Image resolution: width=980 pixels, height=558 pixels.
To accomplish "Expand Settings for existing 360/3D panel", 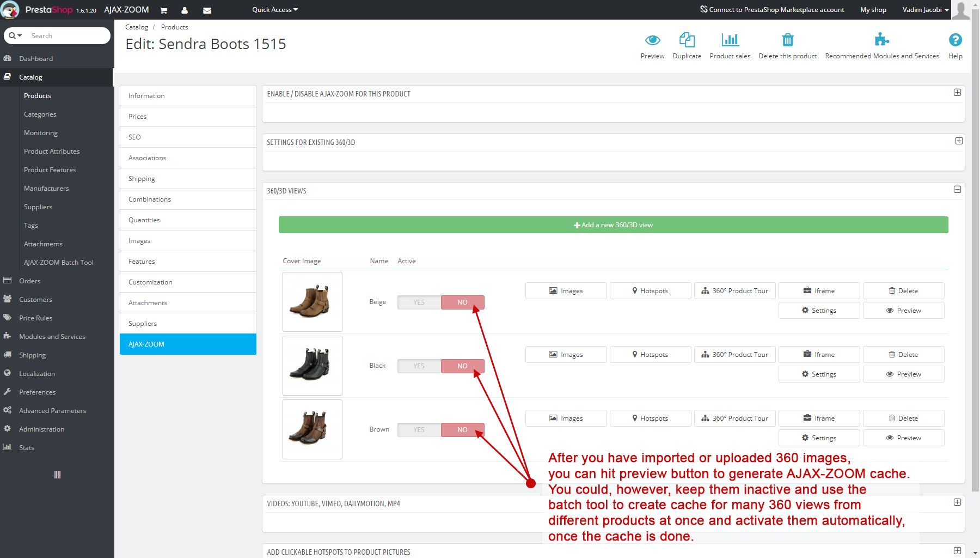I will click(x=959, y=141).
